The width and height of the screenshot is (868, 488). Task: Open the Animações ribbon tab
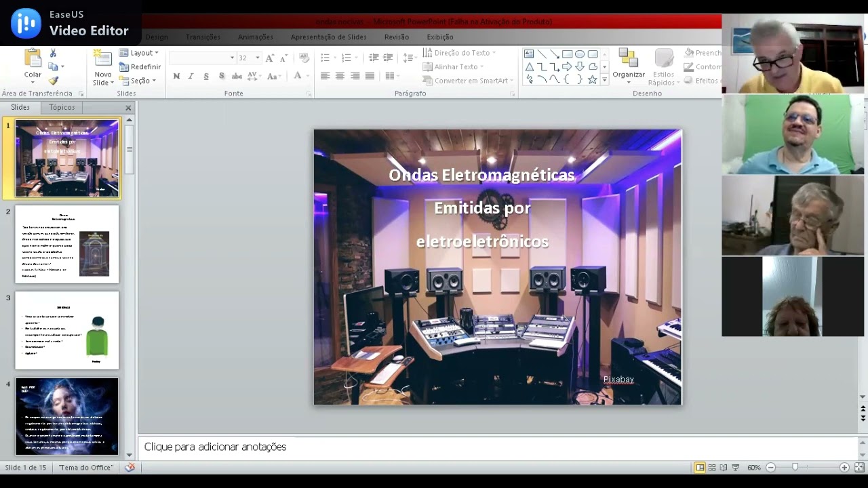(256, 37)
